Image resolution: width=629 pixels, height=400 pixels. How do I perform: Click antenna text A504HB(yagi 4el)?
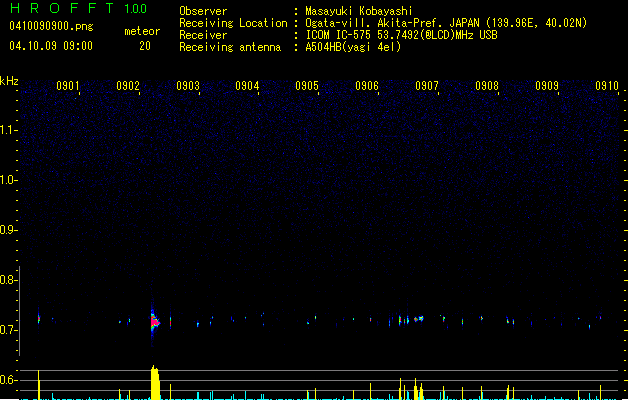coord(353,47)
